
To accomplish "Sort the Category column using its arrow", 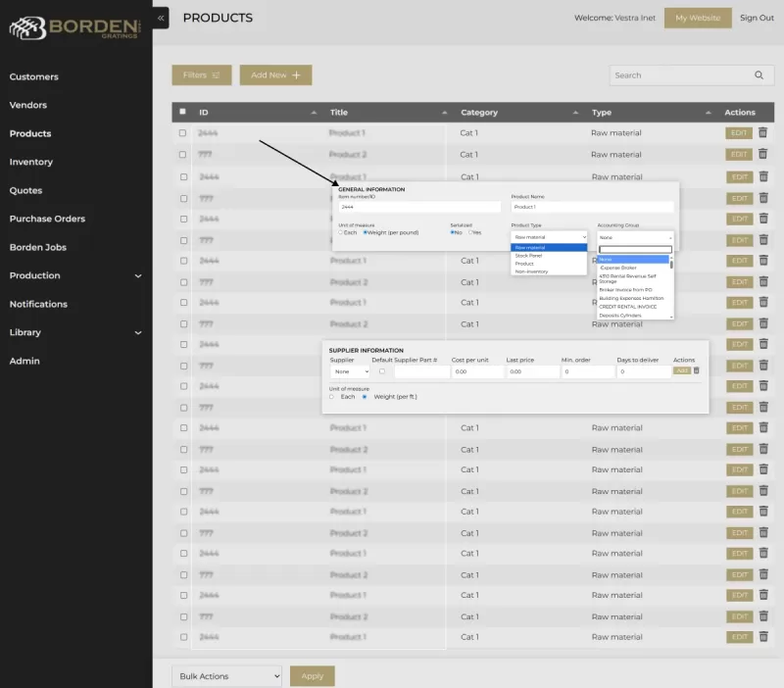I will point(575,113).
